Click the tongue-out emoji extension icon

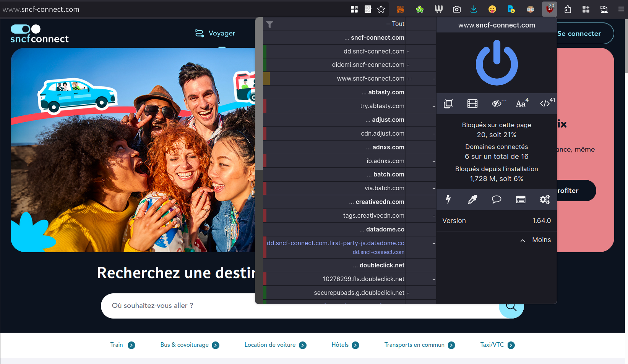pos(492,9)
